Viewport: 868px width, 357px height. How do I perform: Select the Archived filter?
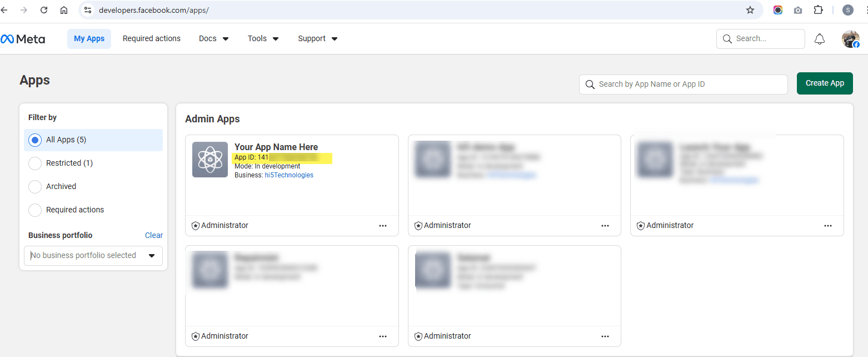click(35, 187)
